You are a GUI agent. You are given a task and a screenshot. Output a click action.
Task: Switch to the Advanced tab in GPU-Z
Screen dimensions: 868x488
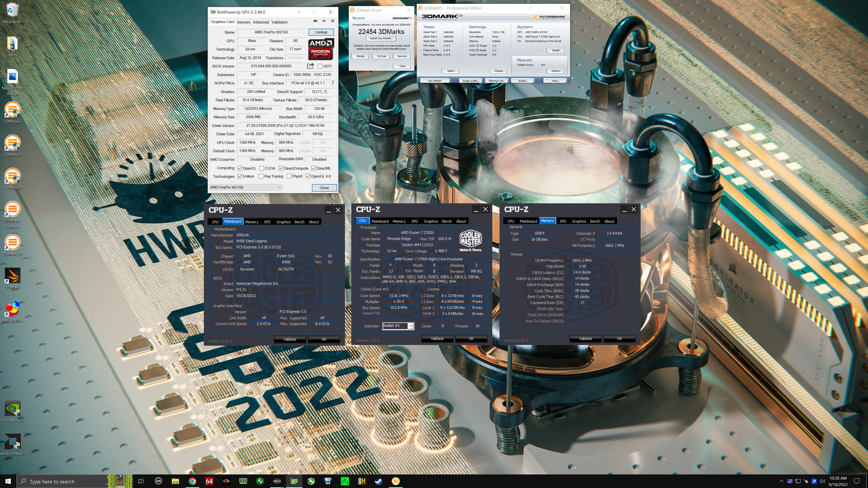(x=261, y=22)
